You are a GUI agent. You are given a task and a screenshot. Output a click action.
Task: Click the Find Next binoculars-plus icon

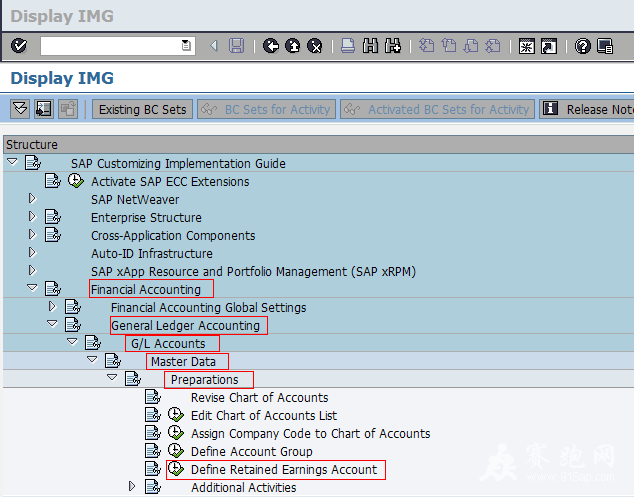[x=393, y=46]
